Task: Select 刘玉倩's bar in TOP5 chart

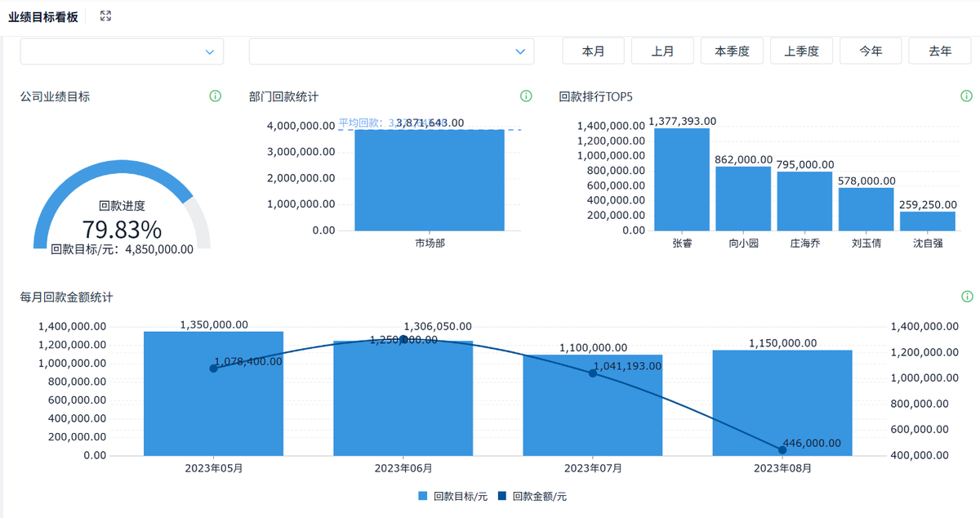Action: pos(866,209)
